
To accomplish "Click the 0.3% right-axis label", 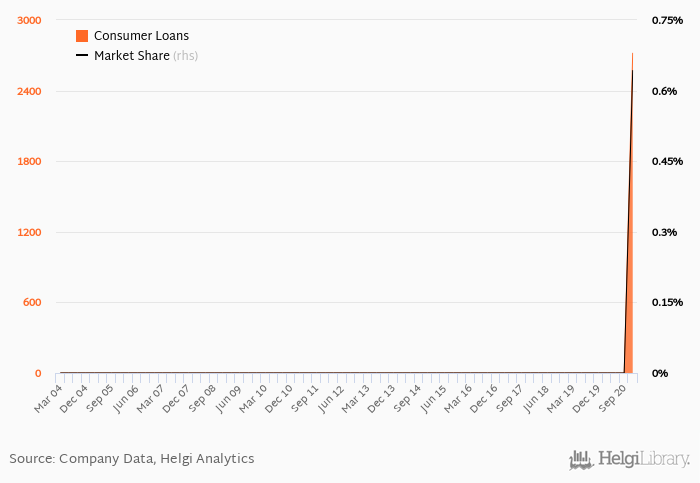I will [x=664, y=232].
